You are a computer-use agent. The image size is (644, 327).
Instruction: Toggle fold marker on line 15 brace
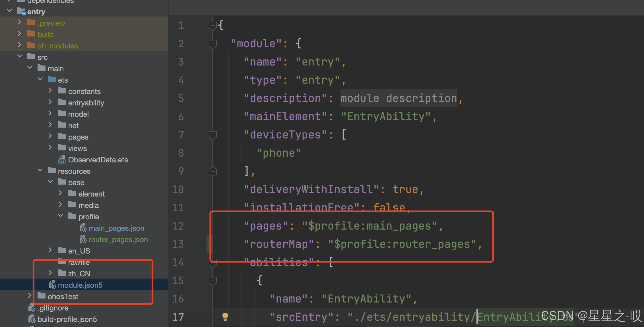coord(212,281)
